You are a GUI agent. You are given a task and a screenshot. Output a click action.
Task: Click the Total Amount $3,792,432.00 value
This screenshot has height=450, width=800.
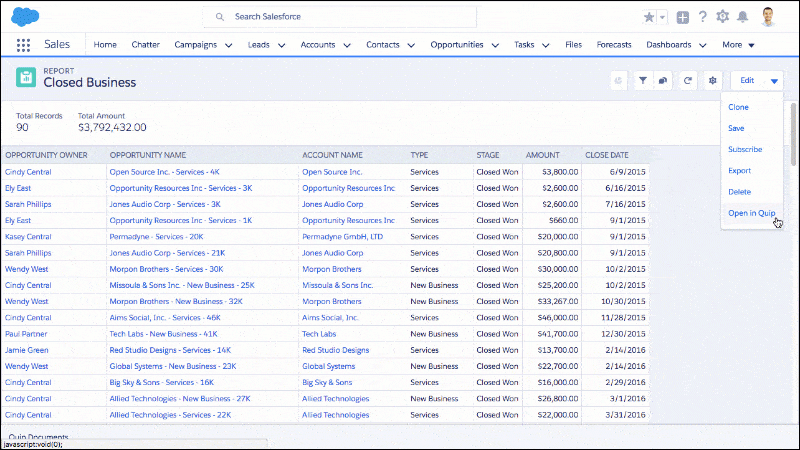(x=112, y=128)
